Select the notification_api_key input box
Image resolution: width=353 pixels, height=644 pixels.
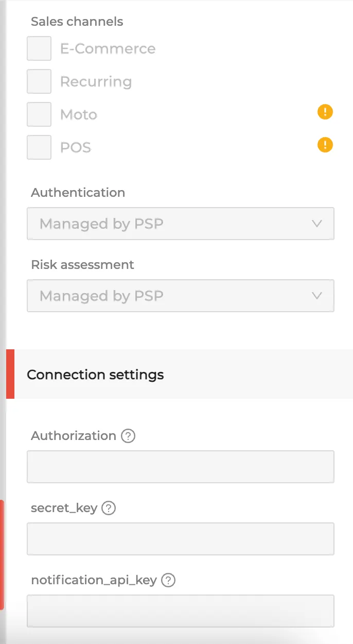[x=180, y=611]
